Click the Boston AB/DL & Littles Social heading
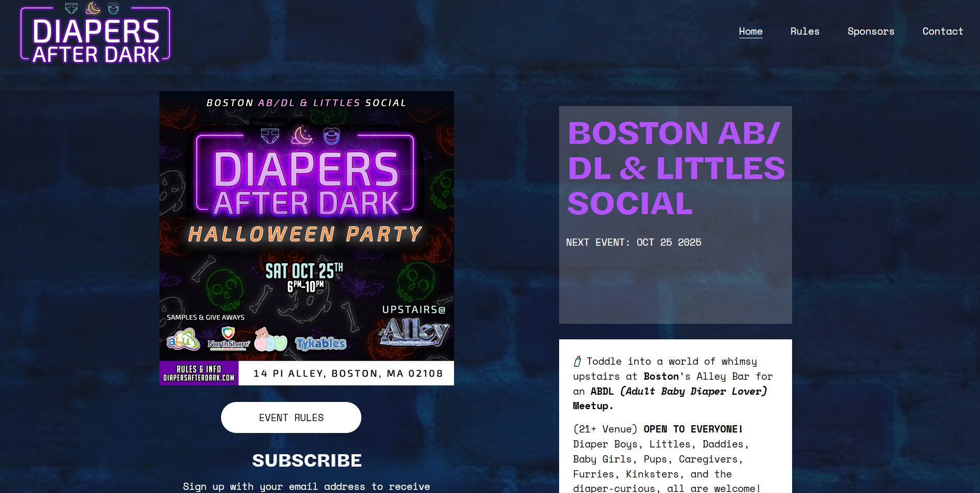 tap(676, 168)
